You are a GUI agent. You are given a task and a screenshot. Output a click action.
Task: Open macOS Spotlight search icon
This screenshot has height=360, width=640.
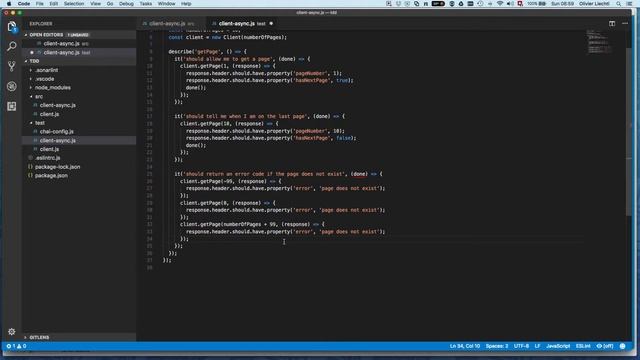619,4
